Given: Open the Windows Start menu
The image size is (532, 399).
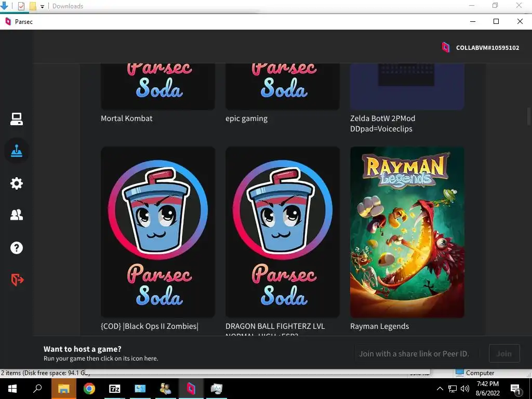Looking at the screenshot, I should [x=12, y=389].
